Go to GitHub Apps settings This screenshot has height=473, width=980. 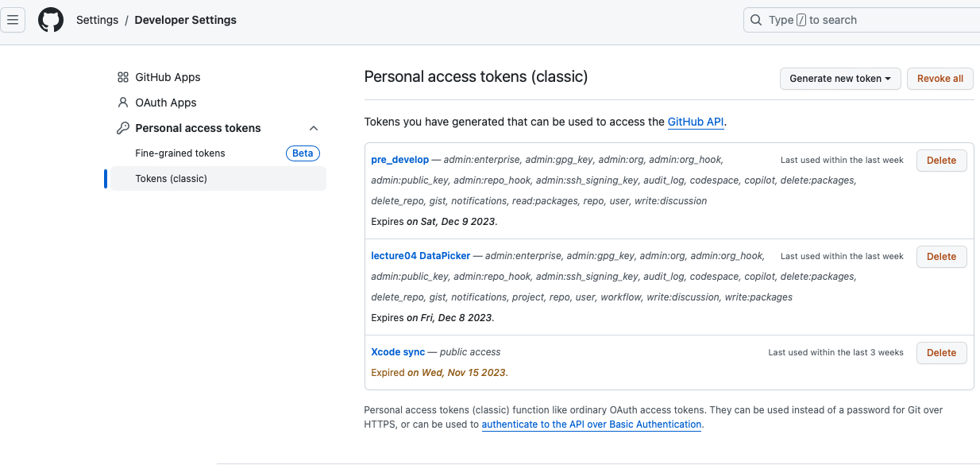(168, 77)
